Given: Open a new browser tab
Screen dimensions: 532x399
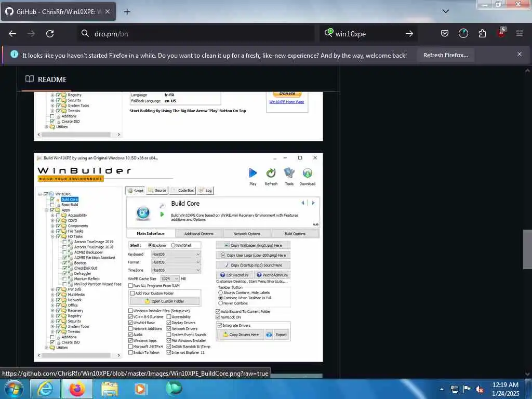Looking at the screenshot, I should coord(127,11).
